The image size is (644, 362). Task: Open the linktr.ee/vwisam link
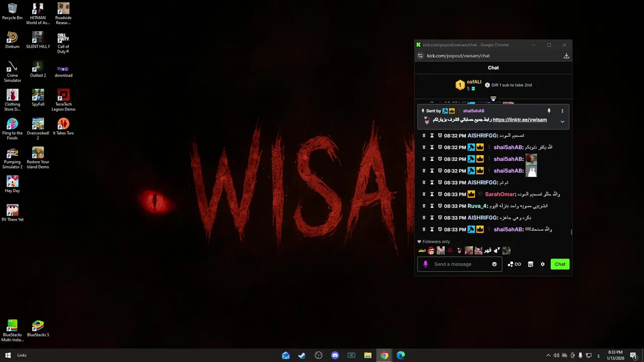coord(520,120)
